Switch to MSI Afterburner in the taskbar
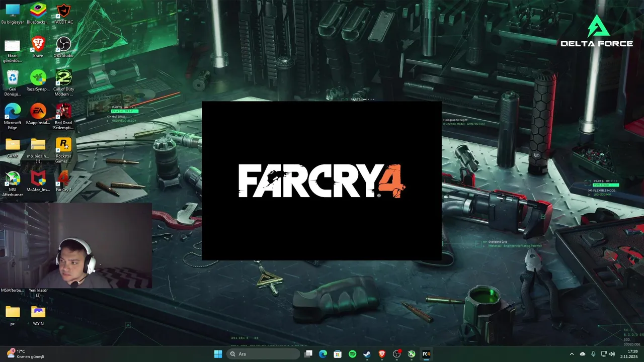 [x=412, y=354]
